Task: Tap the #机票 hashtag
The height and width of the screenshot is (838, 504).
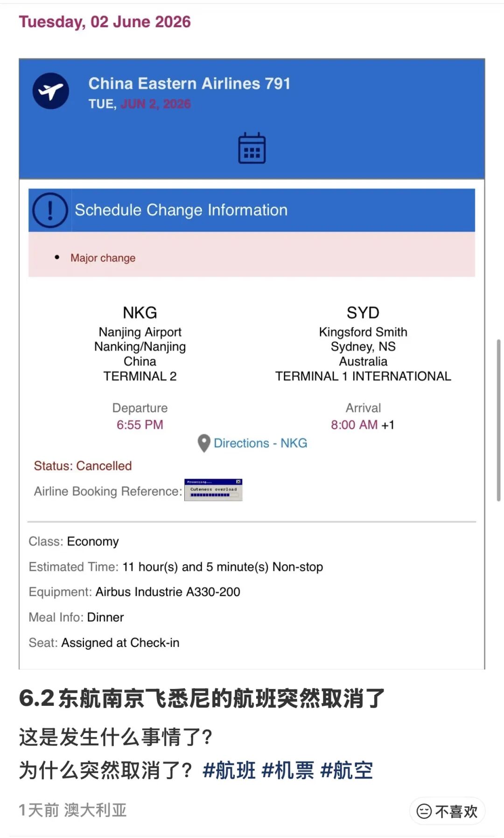Action: (288, 771)
